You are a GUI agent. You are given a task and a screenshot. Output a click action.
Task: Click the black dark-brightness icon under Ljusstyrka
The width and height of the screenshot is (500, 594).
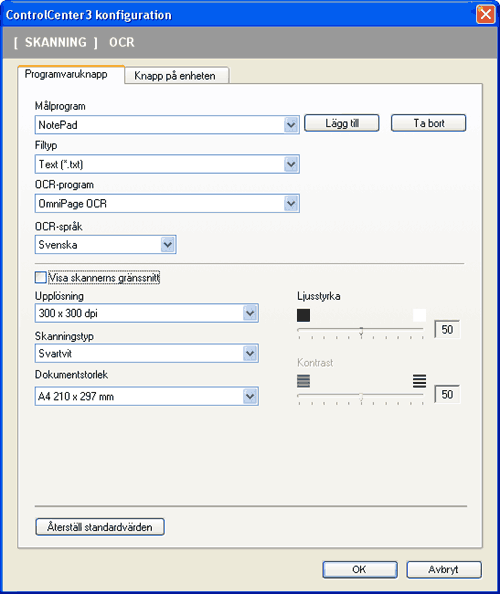pyautogui.click(x=303, y=315)
